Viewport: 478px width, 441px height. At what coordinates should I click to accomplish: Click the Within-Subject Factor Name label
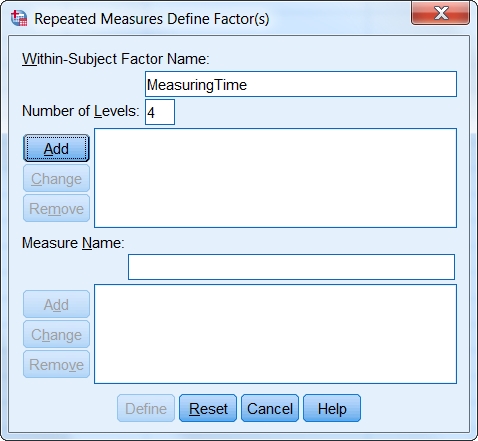pos(116,59)
